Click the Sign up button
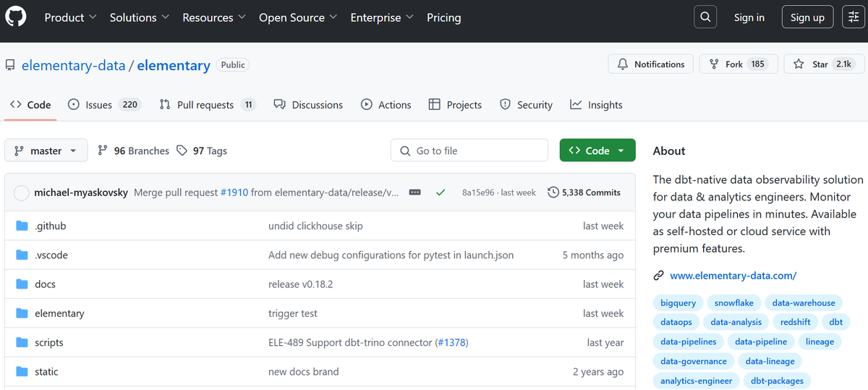 [807, 17]
